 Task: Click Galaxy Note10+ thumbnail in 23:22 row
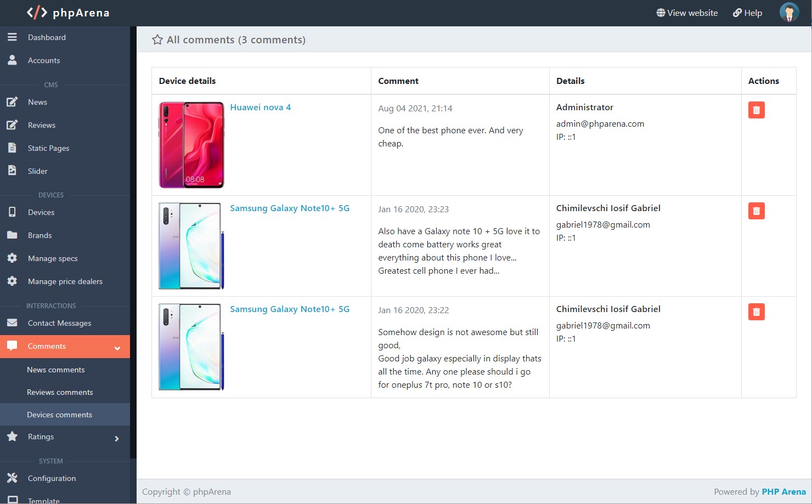pyautogui.click(x=191, y=347)
